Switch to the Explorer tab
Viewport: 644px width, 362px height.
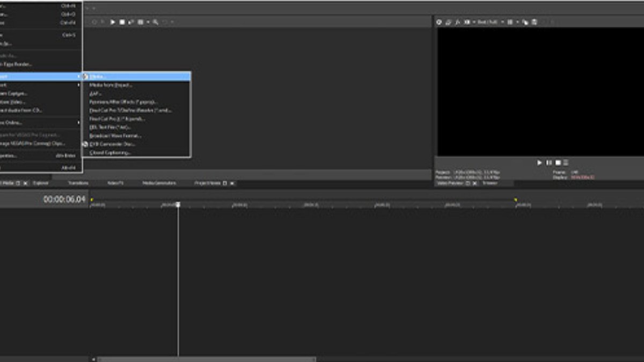[x=41, y=183]
